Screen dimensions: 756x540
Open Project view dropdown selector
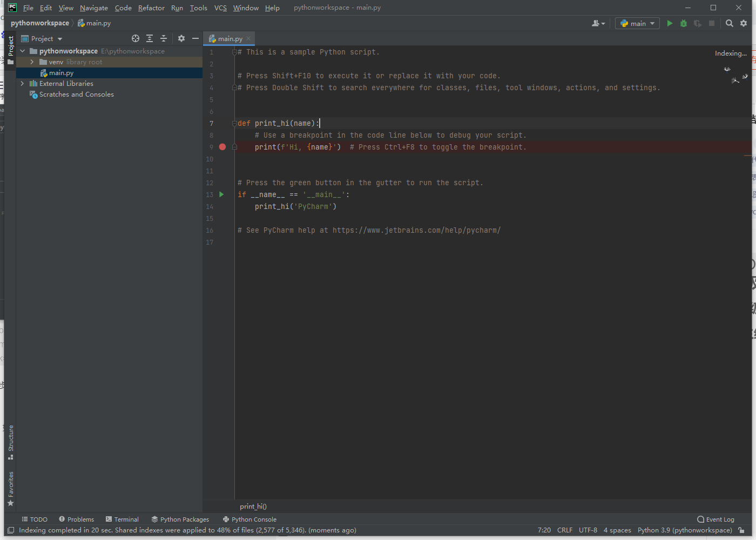[42, 38]
